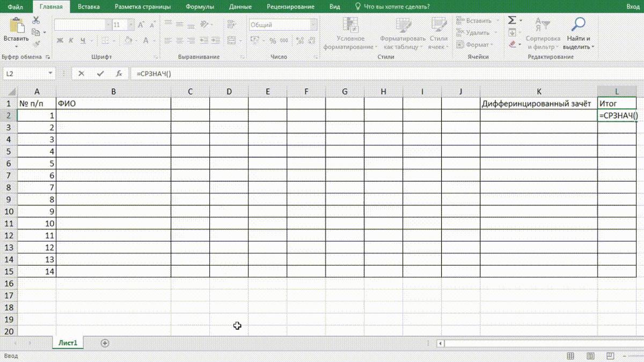
Task: Click the AutoSum sigma icon
Action: click(512, 20)
